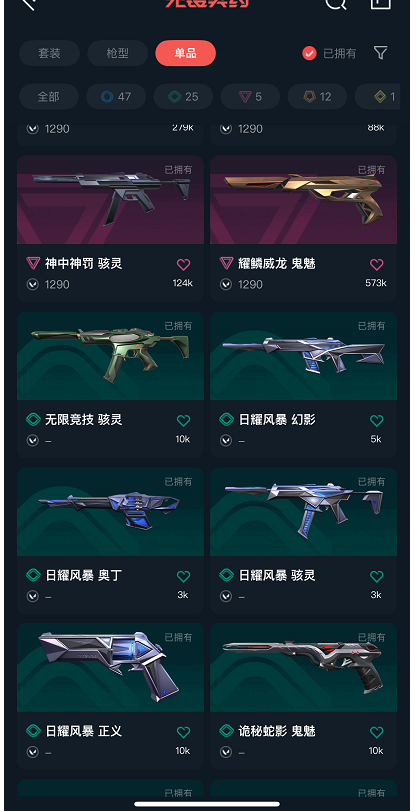Screen dimensions: 416x811
Task: Favorite 神中神罚 骇灵 with heart icon
Action: 183,264
